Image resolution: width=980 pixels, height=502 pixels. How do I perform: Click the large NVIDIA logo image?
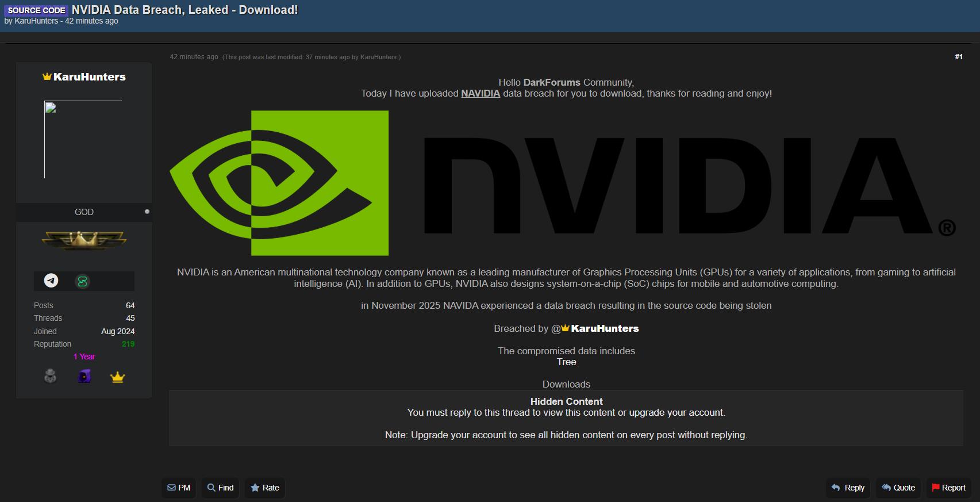[x=562, y=183]
